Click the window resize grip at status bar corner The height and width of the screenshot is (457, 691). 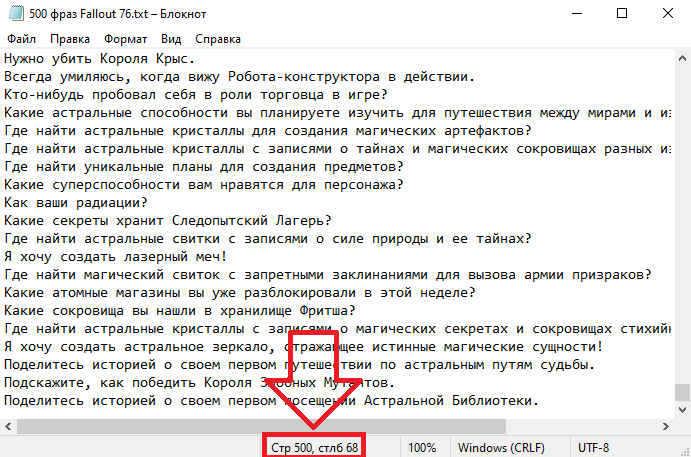click(x=685, y=451)
